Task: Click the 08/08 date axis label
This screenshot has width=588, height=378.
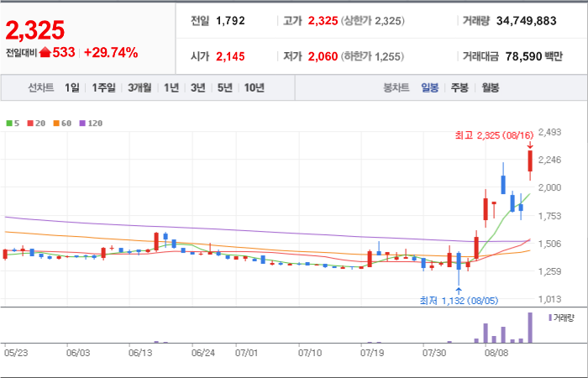Action: (496, 353)
